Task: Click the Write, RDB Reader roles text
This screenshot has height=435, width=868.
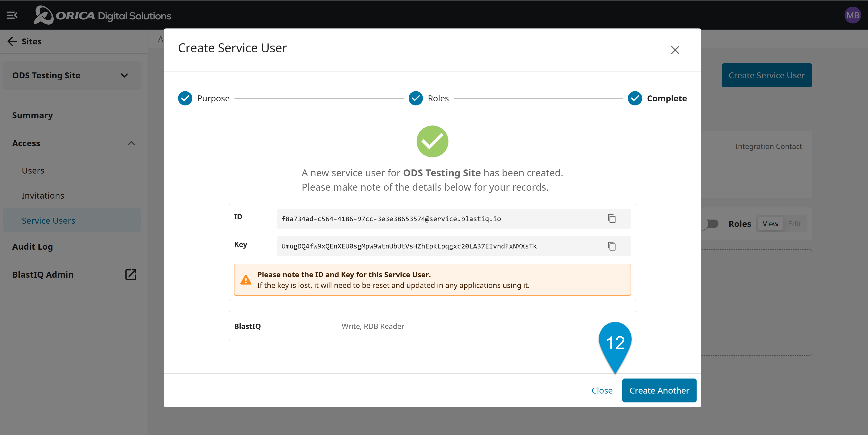Action: tap(373, 326)
